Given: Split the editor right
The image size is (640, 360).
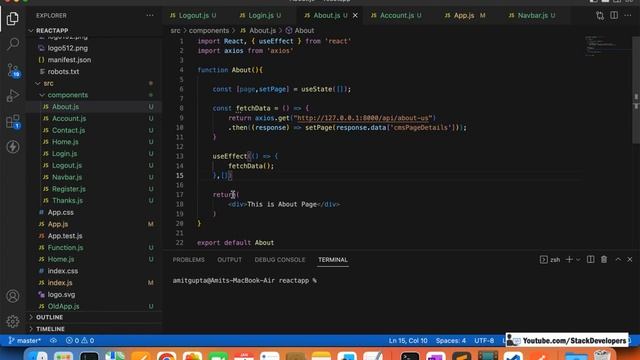Looking at the screenshot, I should (x=614, y=16).
